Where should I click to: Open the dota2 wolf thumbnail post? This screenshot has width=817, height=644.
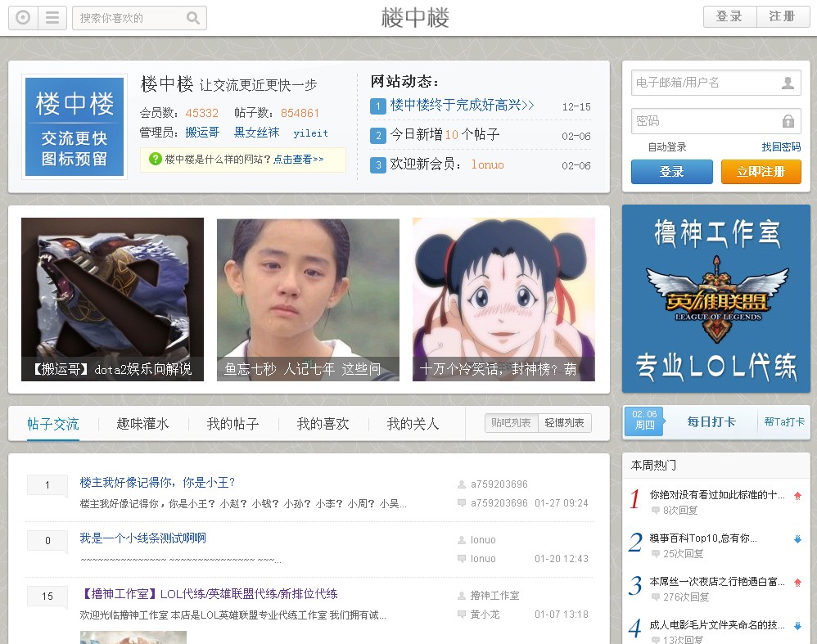112,299
